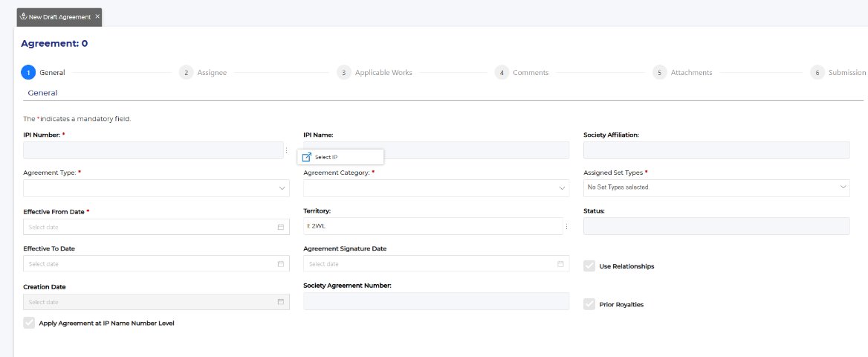
Task: Click the Territory input field
Action: click(x=431, y=226)
